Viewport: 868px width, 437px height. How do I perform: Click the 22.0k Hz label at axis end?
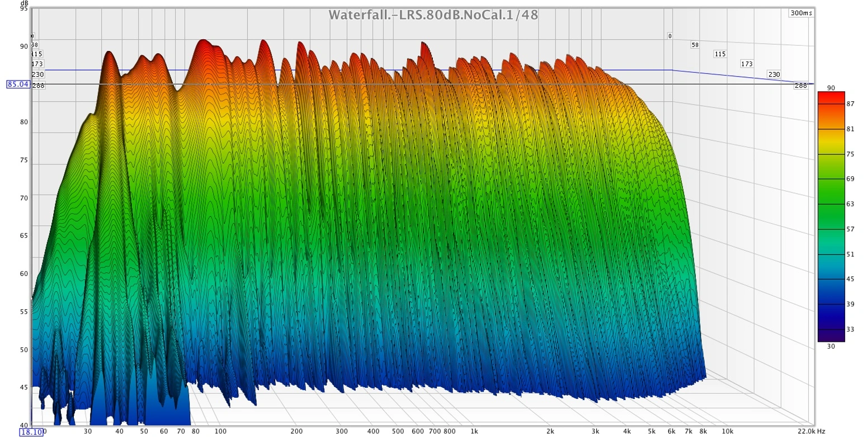click(809, 431)
